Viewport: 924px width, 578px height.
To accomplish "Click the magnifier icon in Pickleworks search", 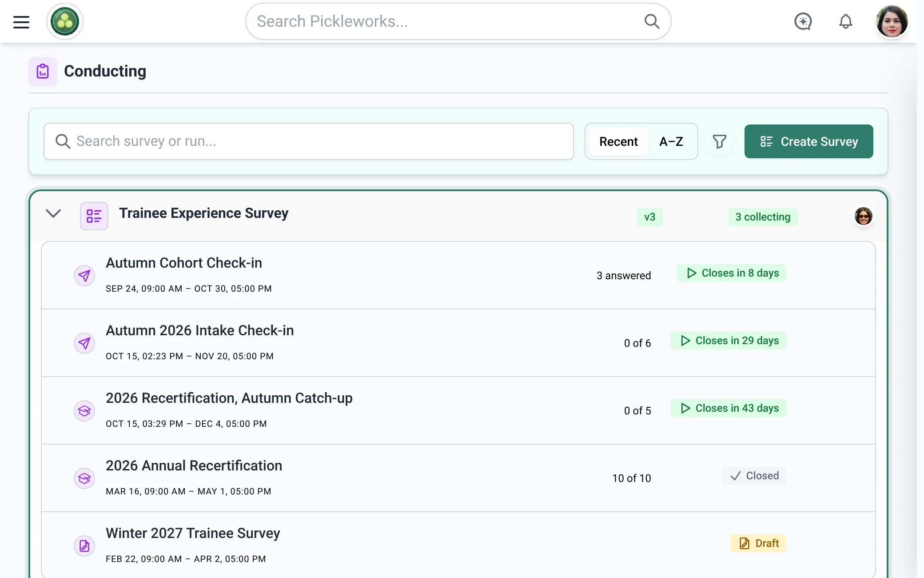I will 652,21.
